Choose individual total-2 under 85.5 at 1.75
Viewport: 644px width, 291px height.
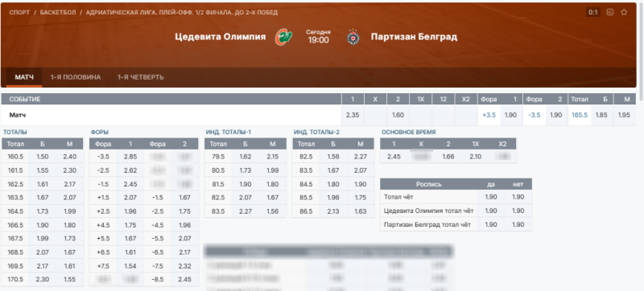click(x=360, y=198)
